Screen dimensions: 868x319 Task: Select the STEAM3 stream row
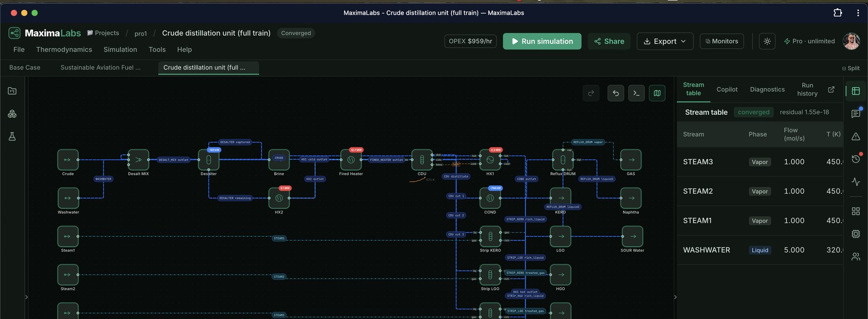point(760,162)
